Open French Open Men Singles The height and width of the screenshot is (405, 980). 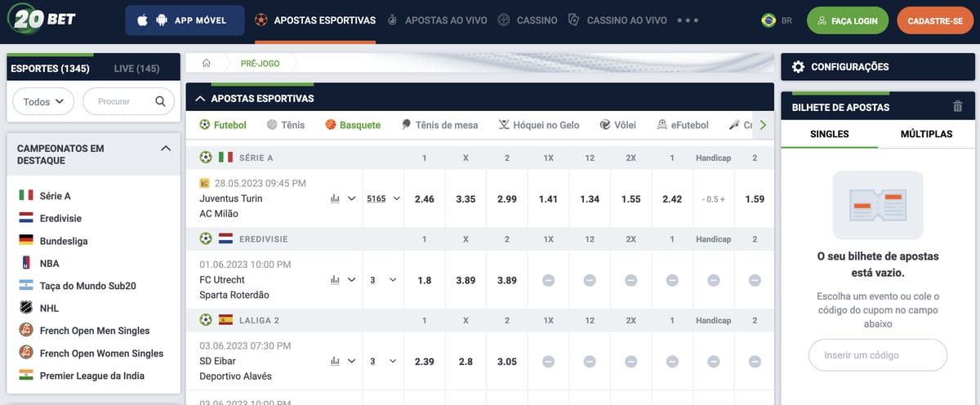point(93,331)
